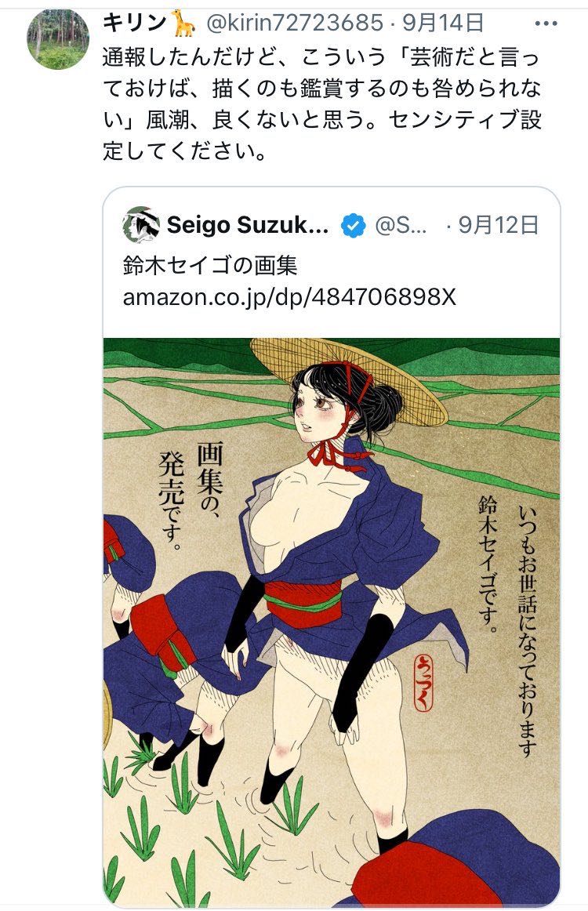Click the display name キリン
This screenshot has width=588, height=911.
135,24
